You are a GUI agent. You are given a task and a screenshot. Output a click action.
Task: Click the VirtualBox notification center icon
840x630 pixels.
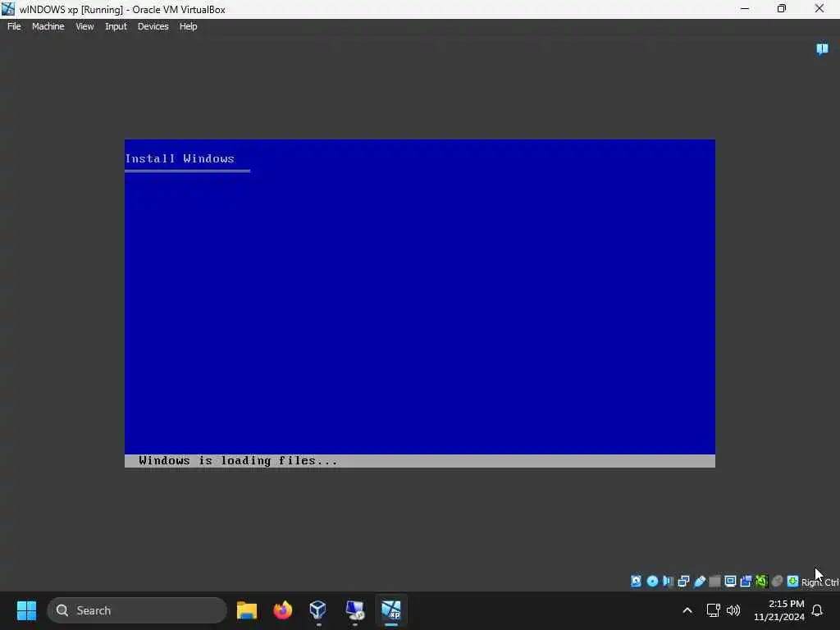[x=822, y=49]
